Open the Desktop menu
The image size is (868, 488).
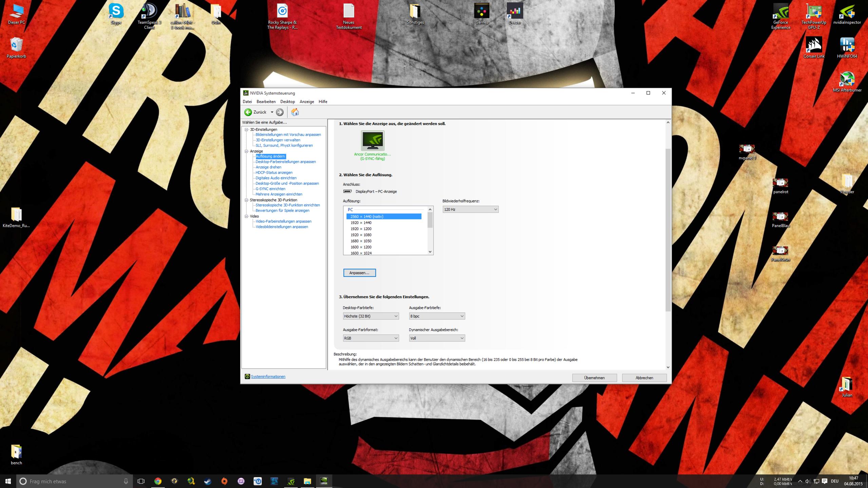(287, 102)
